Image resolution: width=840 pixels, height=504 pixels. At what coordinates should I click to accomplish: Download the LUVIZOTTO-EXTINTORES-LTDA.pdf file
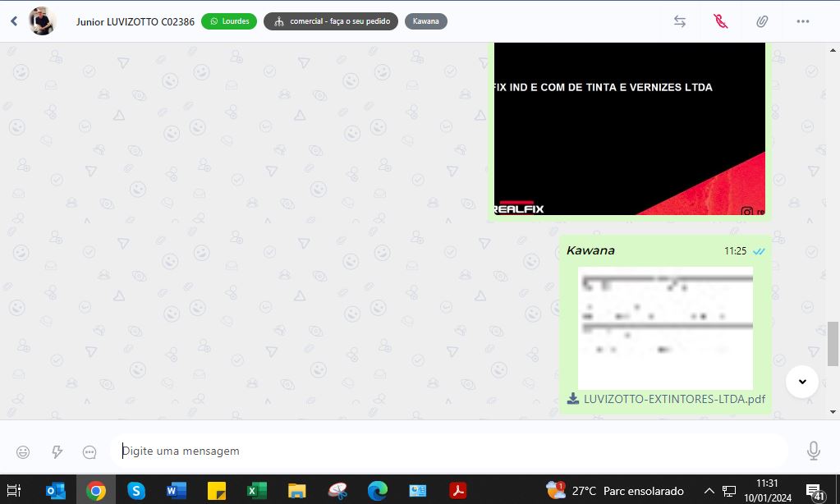[x=573, y=399]
